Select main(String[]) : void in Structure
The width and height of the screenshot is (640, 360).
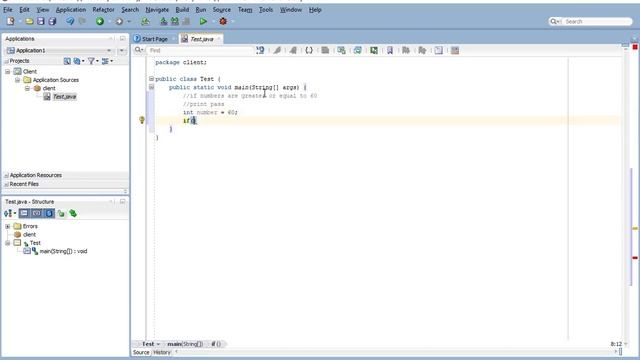[x=63, y=251]
